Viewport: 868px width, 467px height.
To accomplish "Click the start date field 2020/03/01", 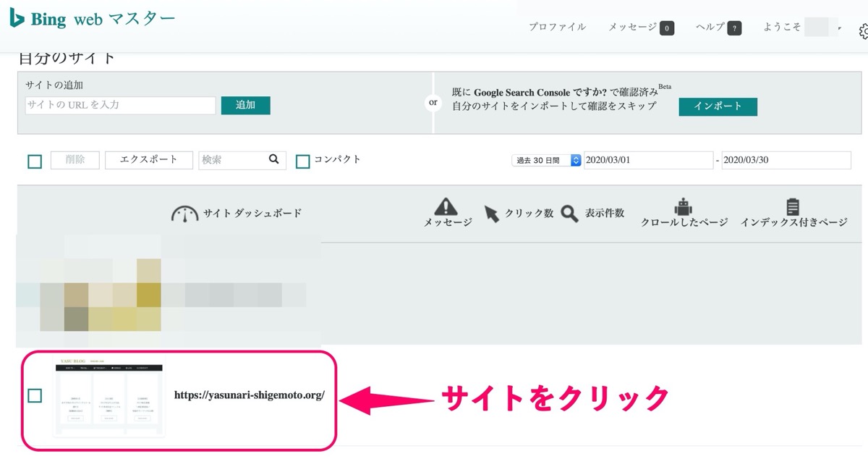I will coord(647,160).
